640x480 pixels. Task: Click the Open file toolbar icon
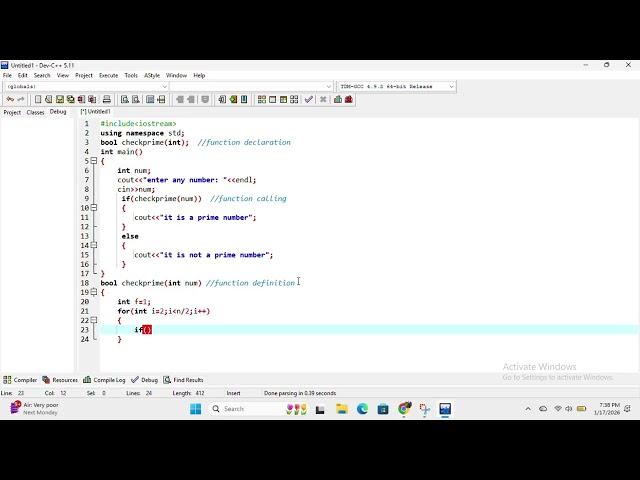click(49, 99)
